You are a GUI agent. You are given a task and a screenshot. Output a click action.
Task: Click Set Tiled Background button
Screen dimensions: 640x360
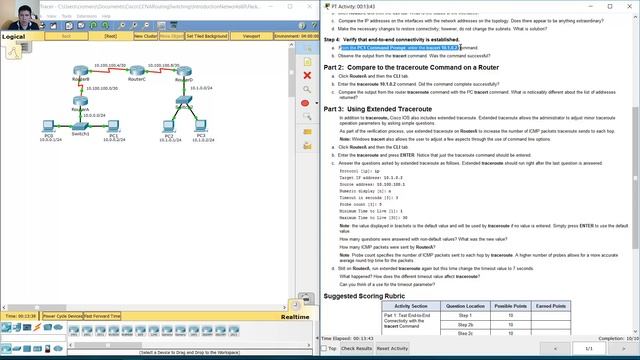click(x=207, y=36)
